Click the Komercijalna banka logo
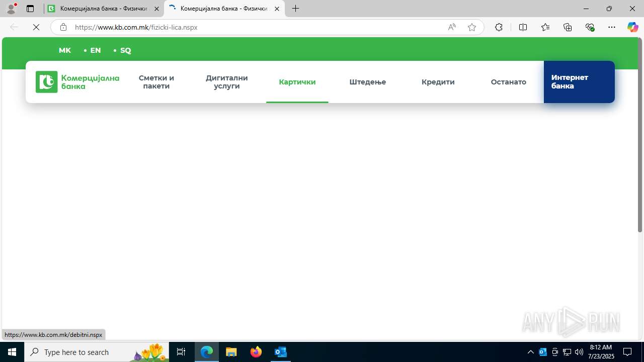 (x=77, y=82)
